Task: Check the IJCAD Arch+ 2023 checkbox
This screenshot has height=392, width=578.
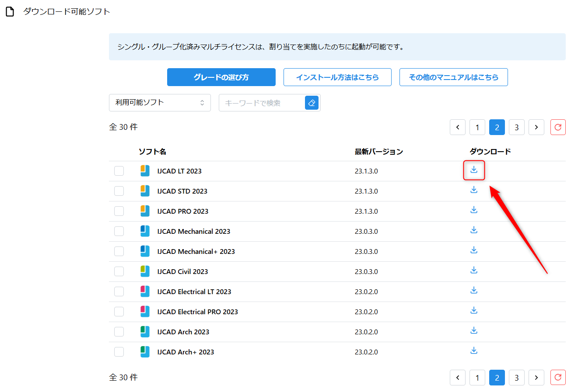Action: [x=119, y=352]
